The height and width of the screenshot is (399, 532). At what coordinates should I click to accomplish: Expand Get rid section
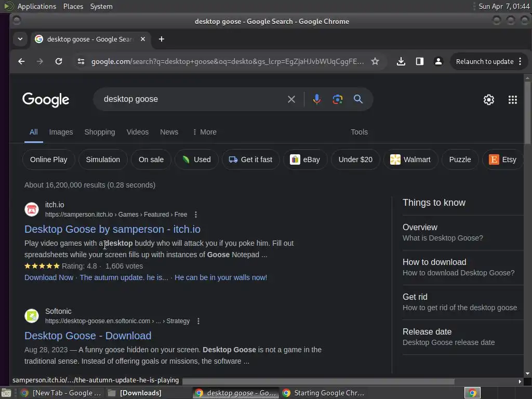pyautogui.click(x=463, y=302)
